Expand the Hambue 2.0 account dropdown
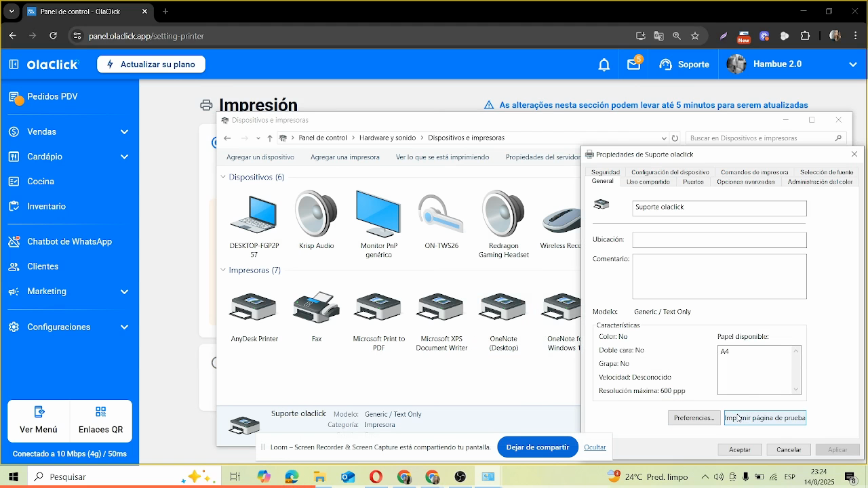 [x=853, y=64]
